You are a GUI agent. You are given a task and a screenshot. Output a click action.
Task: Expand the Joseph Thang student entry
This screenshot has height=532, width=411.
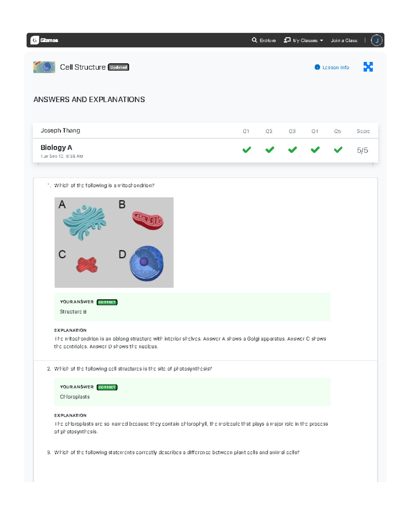point(60,131)
